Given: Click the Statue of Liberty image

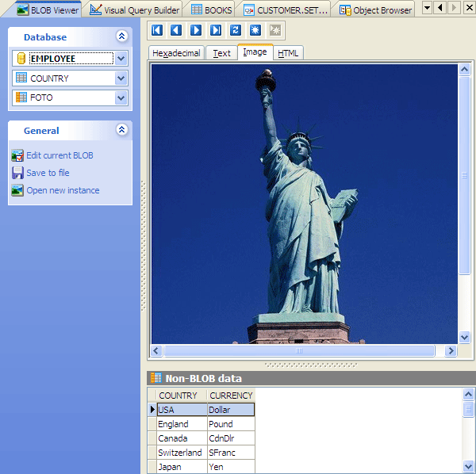Looking at the screenshot, I should point(305,204).
